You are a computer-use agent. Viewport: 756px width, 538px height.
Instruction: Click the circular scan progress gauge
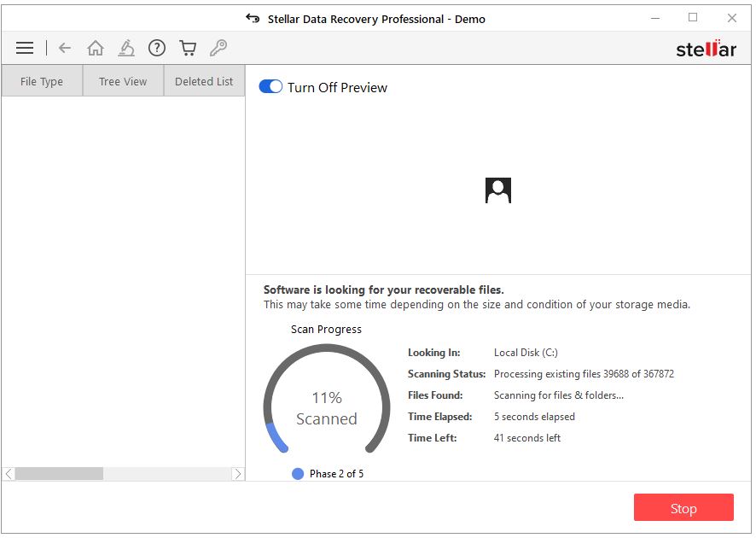[327, 399]
